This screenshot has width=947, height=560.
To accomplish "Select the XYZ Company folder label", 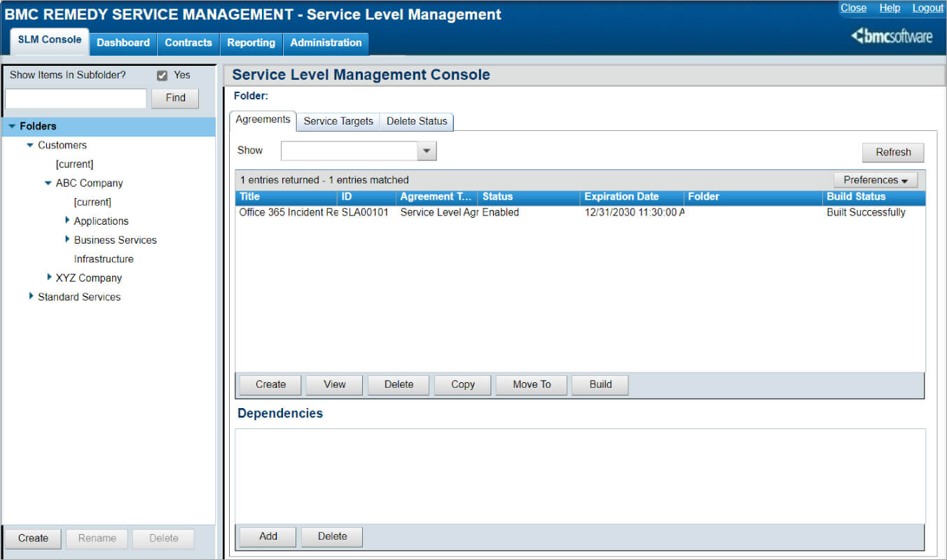I will pyautogui.click(x=89, y=278).
